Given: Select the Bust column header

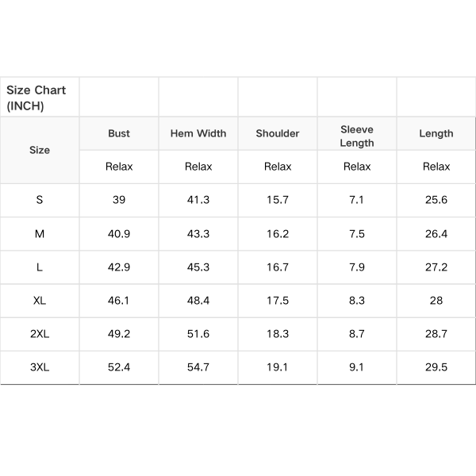Looking at the screenshot, I should (119, 133).
